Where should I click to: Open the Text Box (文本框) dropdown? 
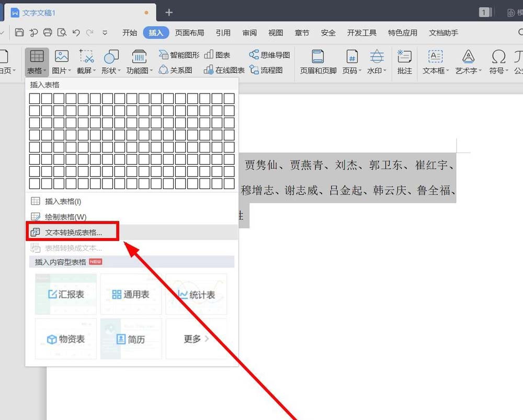coord(435,62)
